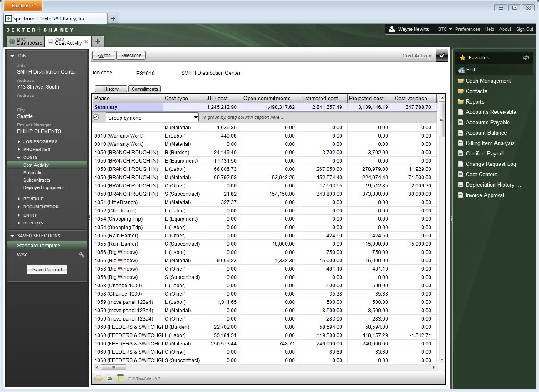Click the wrench icon next to WAY
Image resolution: width=539 pixels, height=392 pixels.
[82, 255]
